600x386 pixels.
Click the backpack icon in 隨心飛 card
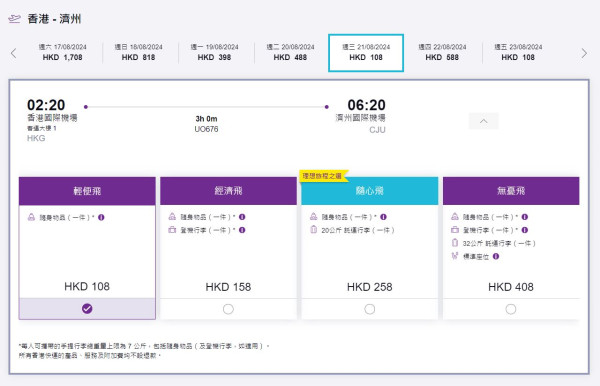pyautogui.click(x=313, y=217)
